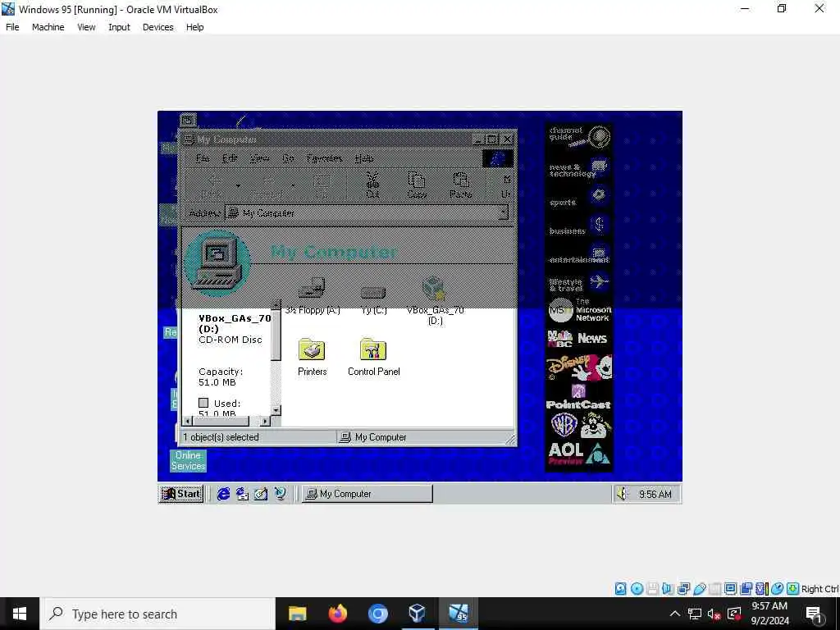This screenshot has width=840, height=630.
Task: Open Firefox from host taskbar
Action: tap(337, 614)
